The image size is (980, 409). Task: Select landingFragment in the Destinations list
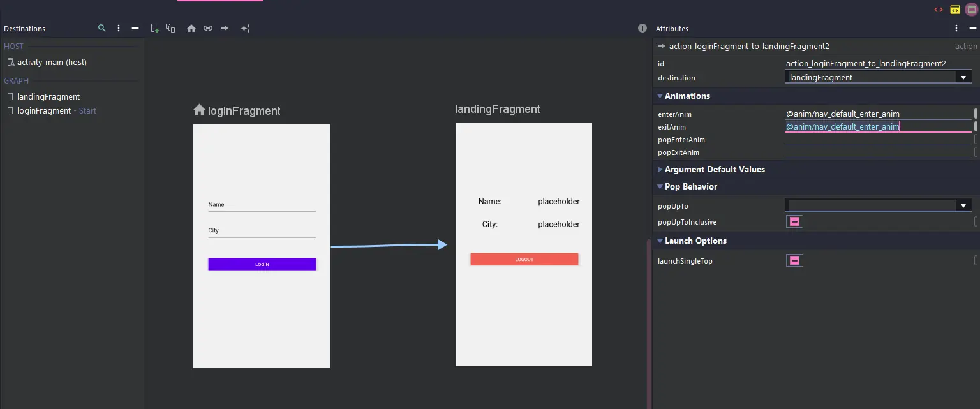[x=48, y=97]
